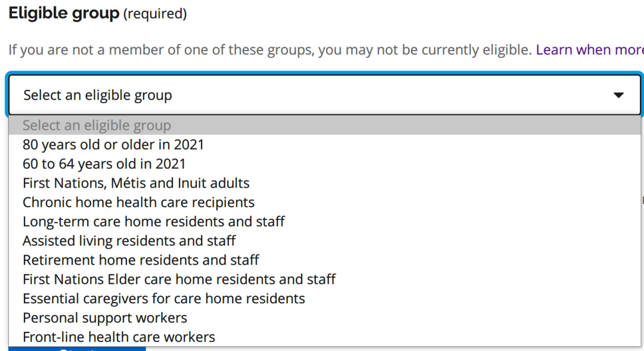This screenshot has width=644, height=351.
Task: Select Essential caregivers for care home residents
Action: coord(324,299)
